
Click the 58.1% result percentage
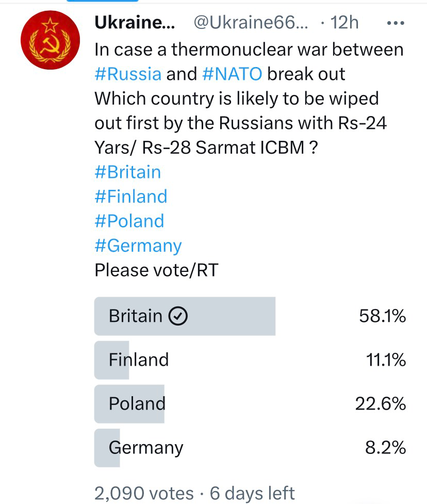[382, 316]
